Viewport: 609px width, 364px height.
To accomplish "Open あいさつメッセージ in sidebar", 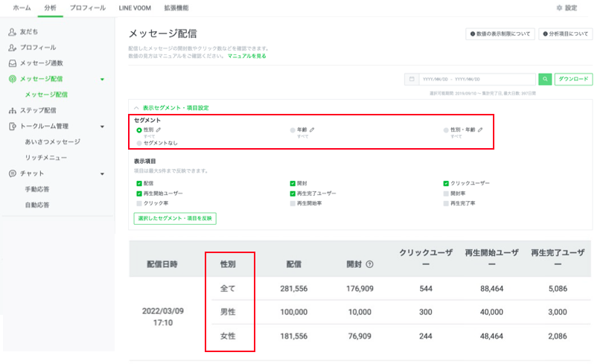I will (x=52, y=141).
